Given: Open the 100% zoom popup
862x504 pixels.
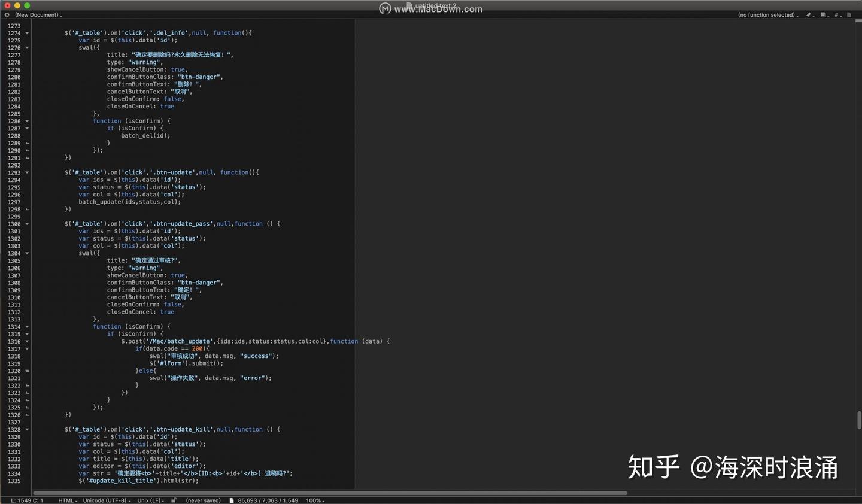Looking at the screenshot, I should coord(315,500).
